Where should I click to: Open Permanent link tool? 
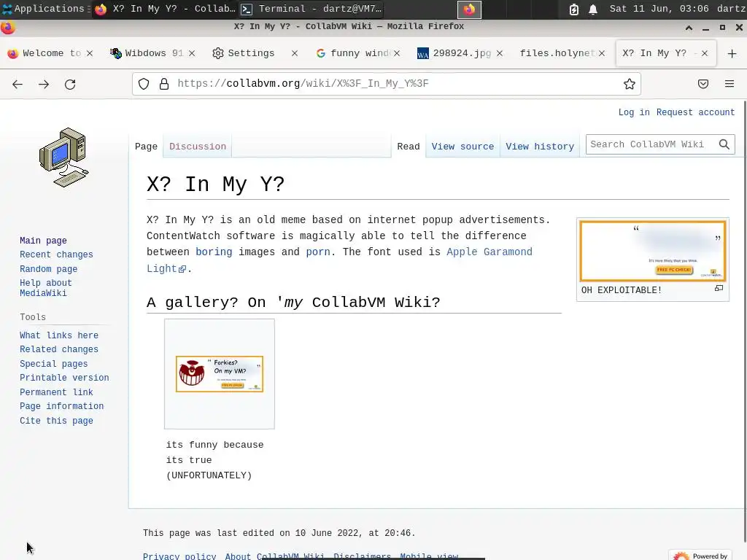56,392
